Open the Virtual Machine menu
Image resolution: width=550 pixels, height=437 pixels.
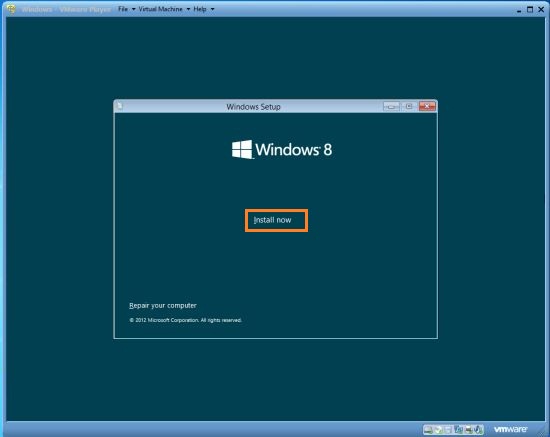pyautogui.click(x=160, y=9)
